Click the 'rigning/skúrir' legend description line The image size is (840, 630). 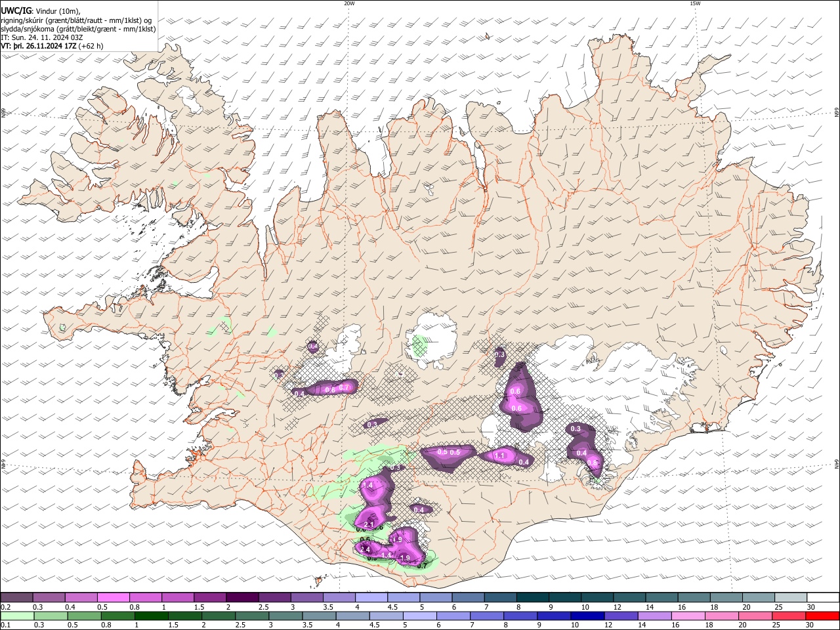pos(76,20)
